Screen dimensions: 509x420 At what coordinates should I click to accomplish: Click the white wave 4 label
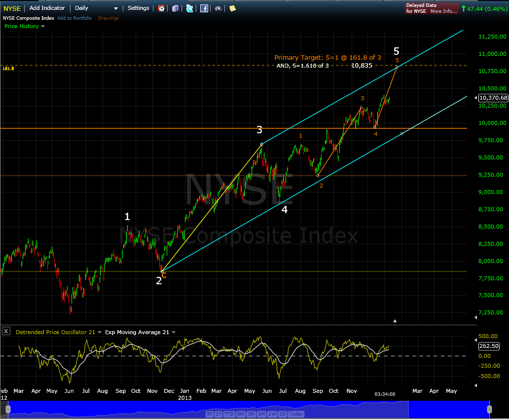coord(285,210)
